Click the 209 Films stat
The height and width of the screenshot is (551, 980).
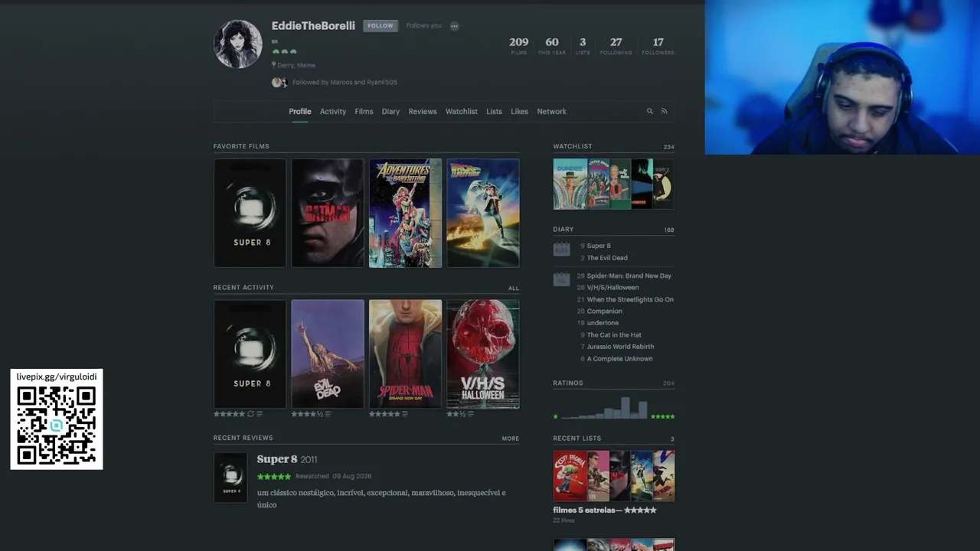tap(519, 46)
